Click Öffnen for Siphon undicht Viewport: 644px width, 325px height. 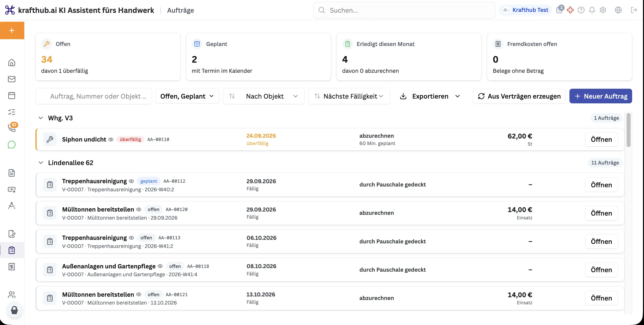pos(601,139)
